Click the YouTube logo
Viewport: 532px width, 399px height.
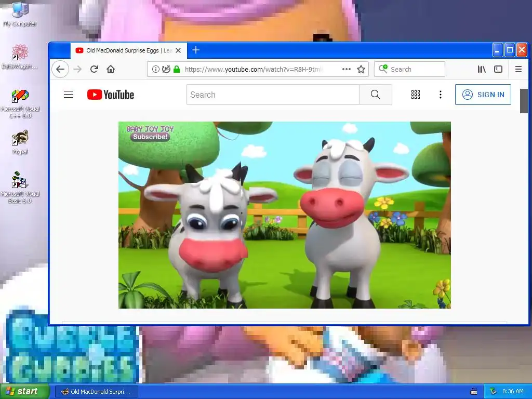(111, 95)
